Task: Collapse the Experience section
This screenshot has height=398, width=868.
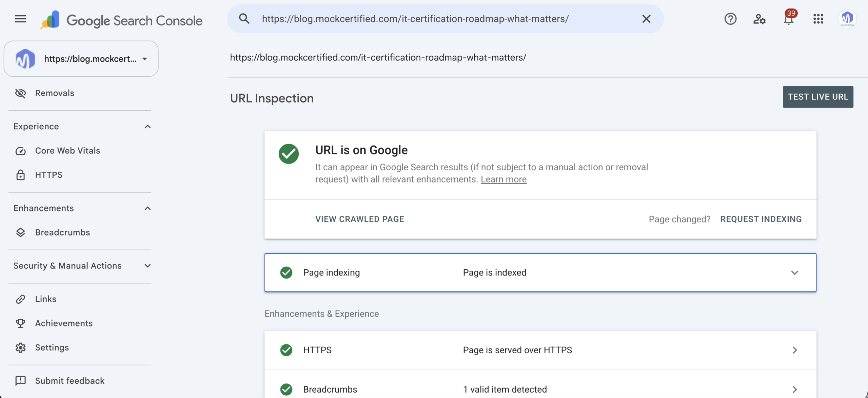Action: pos(147,127)
